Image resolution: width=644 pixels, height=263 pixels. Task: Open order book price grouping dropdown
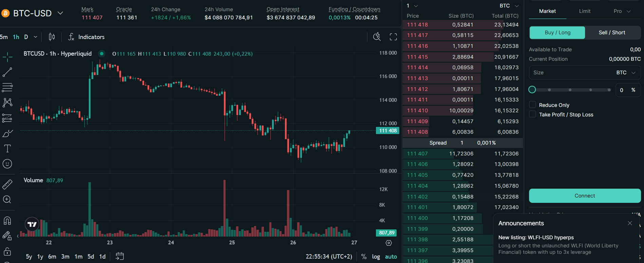click(412, 6)
